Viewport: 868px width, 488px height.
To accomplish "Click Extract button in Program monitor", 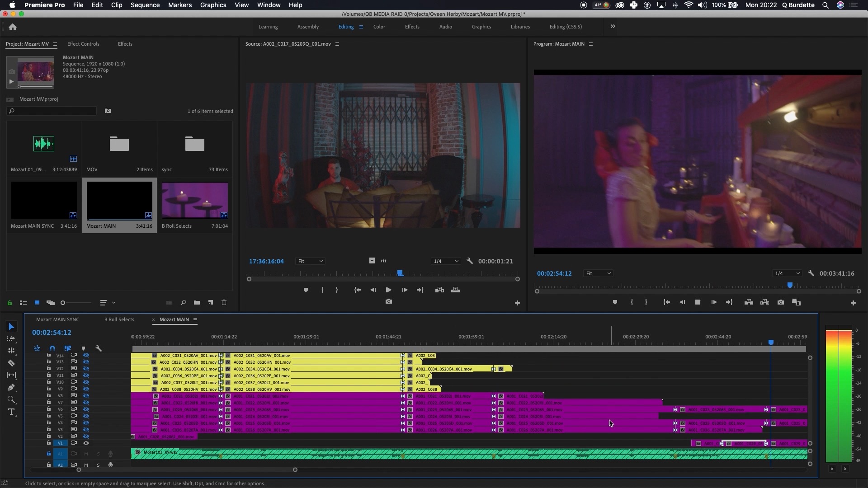I will point(765,302).
